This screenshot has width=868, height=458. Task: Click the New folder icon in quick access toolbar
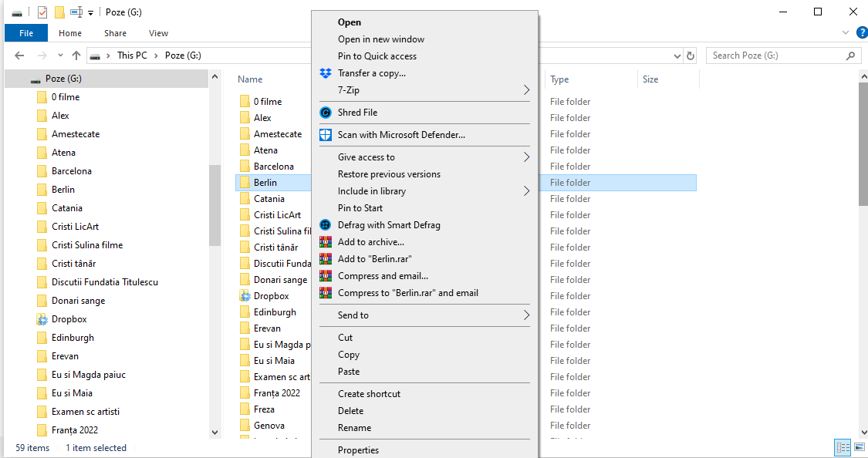click(x=59, y=12)
